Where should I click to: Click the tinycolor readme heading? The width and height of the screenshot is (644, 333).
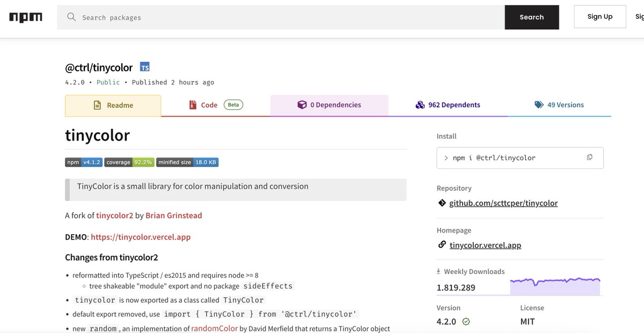pos(98,135)
